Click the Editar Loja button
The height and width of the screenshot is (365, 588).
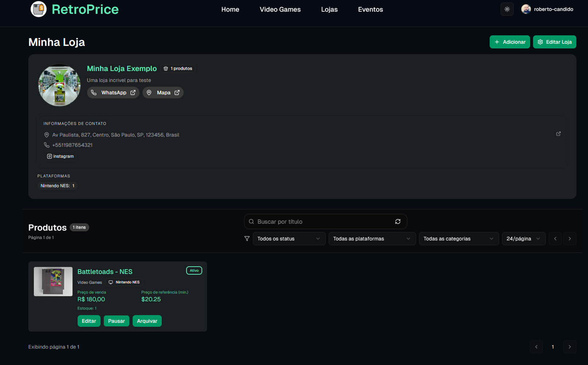554,42
